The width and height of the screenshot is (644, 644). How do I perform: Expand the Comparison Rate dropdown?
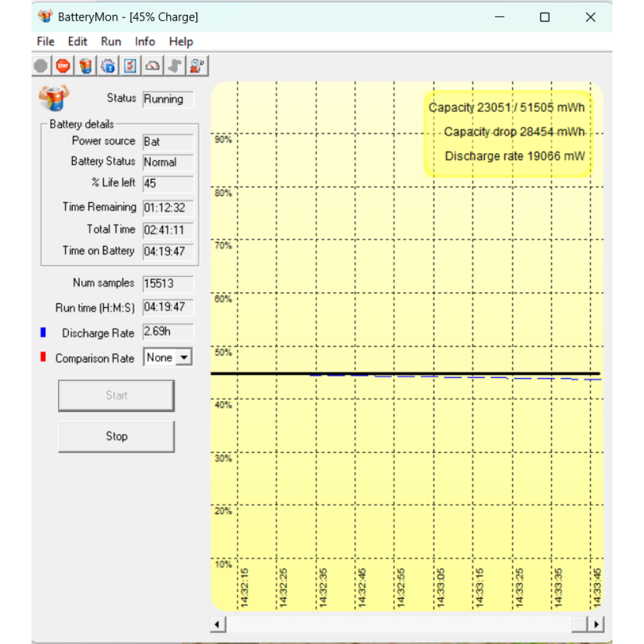click(185, 357)
